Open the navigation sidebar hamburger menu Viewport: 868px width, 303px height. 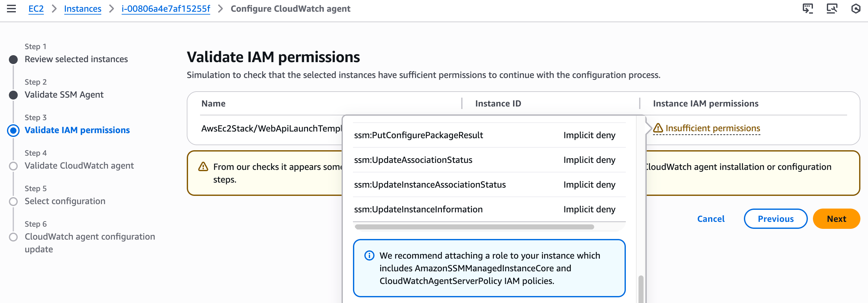(11, 9)
